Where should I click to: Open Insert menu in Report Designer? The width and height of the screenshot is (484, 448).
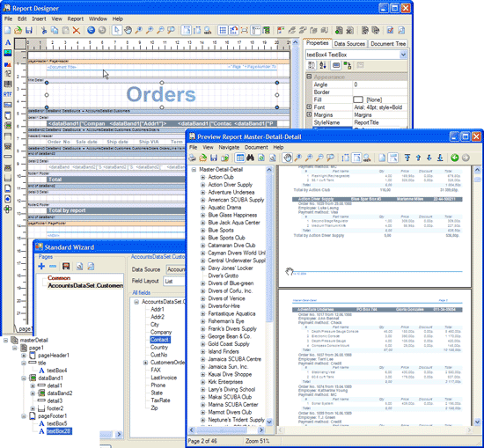[x=39, y=18]
